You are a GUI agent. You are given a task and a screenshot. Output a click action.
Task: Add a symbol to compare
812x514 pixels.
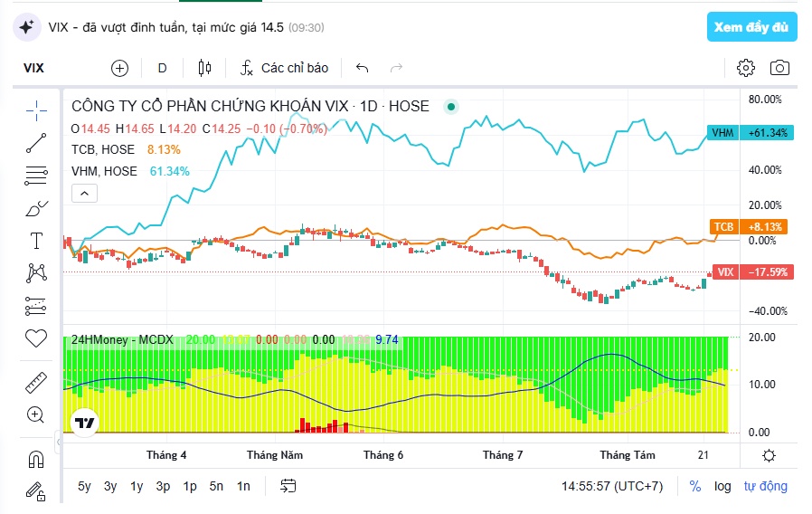[x=119, y=68]
